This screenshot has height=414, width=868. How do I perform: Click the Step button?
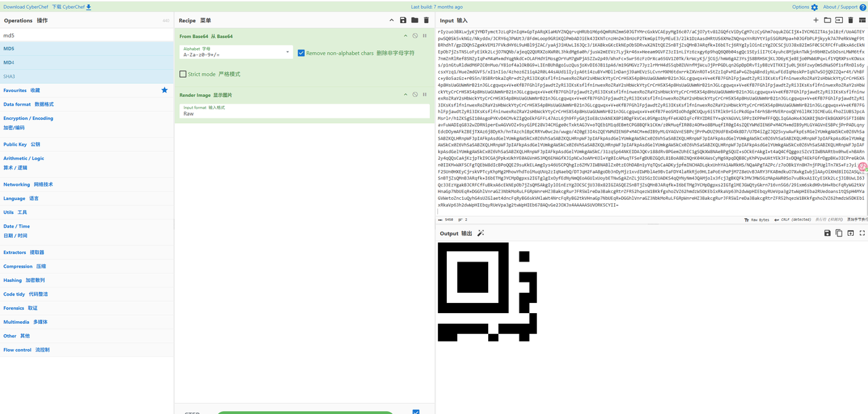click(193, 412)
